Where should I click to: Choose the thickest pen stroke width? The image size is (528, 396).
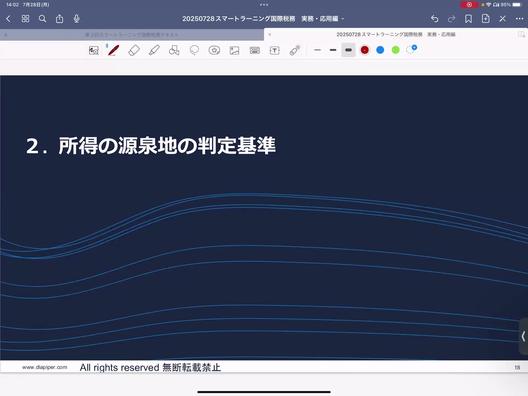click(348, 50)
